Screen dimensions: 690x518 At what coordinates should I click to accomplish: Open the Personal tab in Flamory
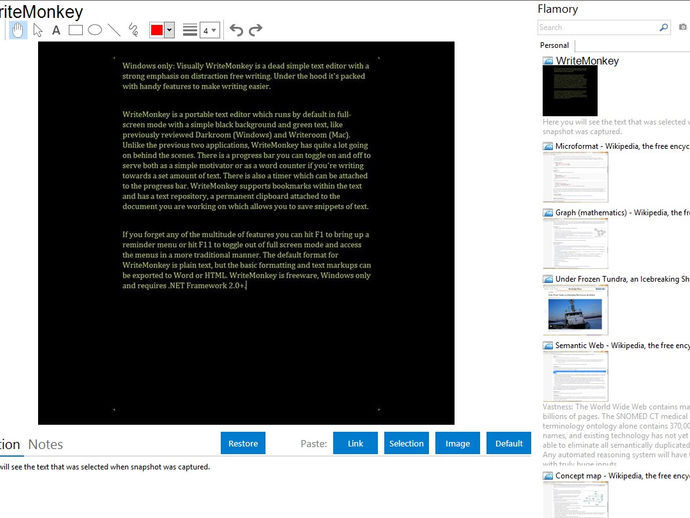click(x=554, y=45)
